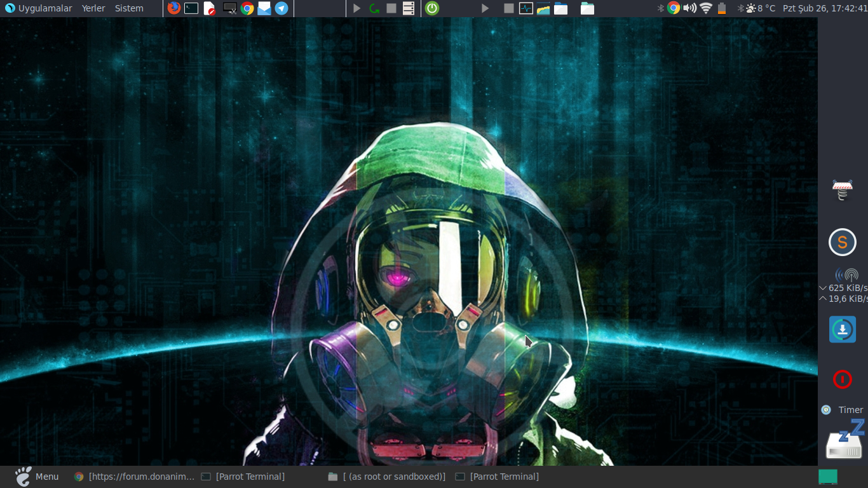Click the battery status indicator
Screen dimensions: 868x488
[x=722, y=8]
